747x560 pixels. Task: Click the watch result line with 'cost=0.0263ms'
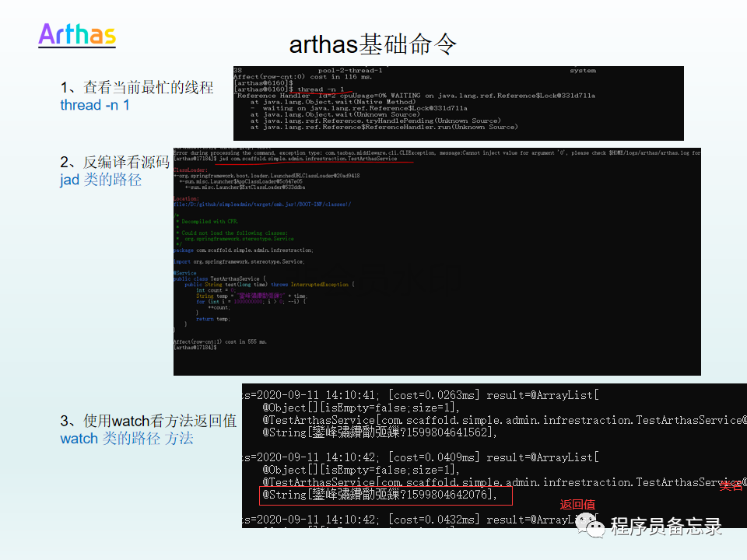coord(421,395)
